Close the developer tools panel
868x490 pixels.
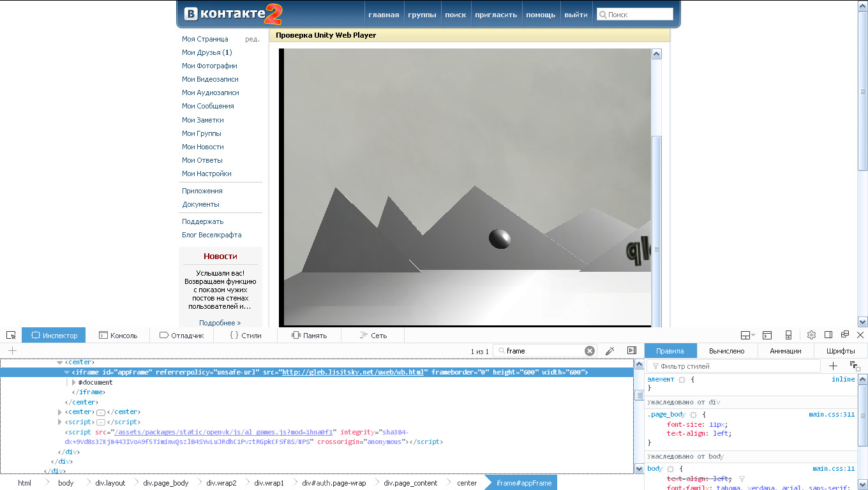860,335
